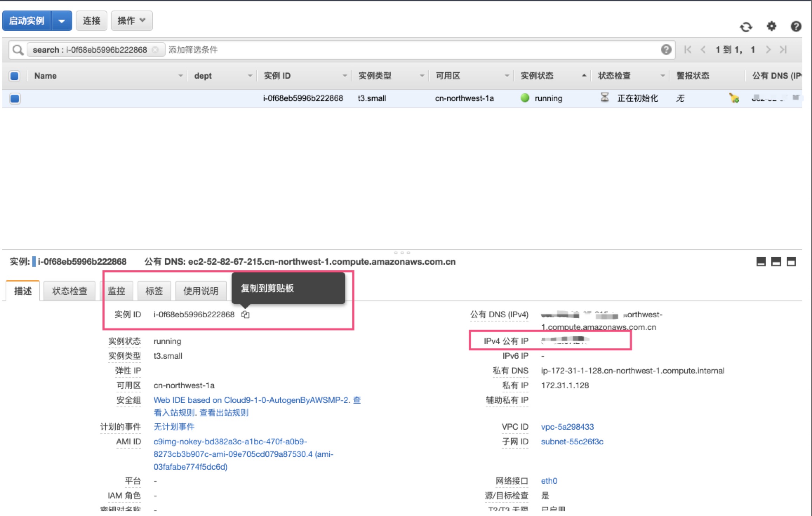Sort by the 实例状态 column header
Screen dimensions: 812x516
coord(537,76)
